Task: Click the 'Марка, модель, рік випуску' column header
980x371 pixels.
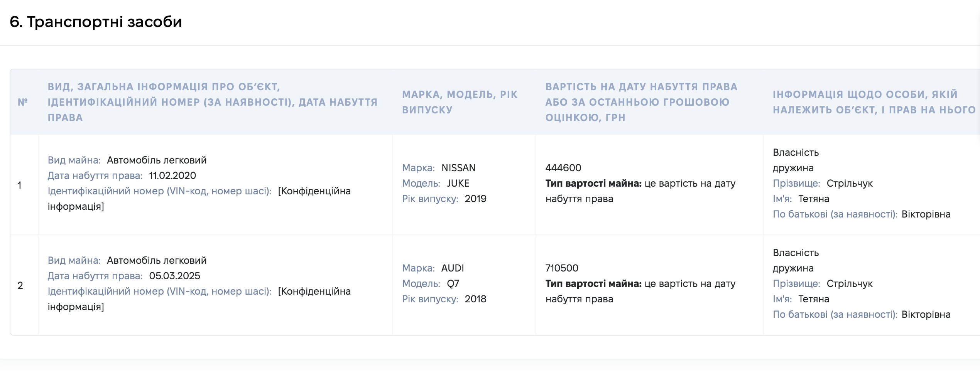Action: (x=460, y=102)
